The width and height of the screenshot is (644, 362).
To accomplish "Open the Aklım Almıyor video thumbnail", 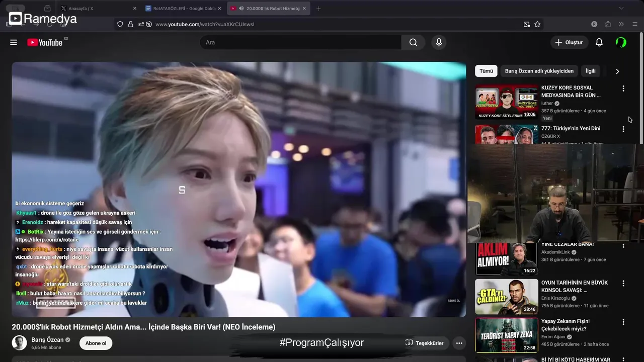I will (506, 258).
